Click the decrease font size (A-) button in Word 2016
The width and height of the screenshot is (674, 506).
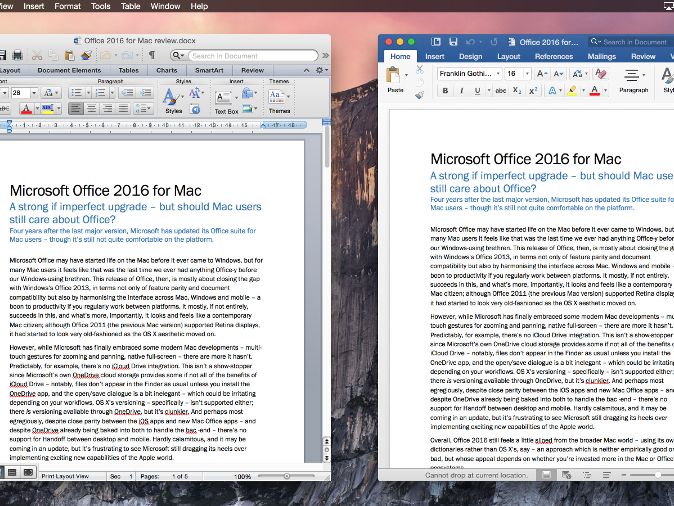pos(558,74)
